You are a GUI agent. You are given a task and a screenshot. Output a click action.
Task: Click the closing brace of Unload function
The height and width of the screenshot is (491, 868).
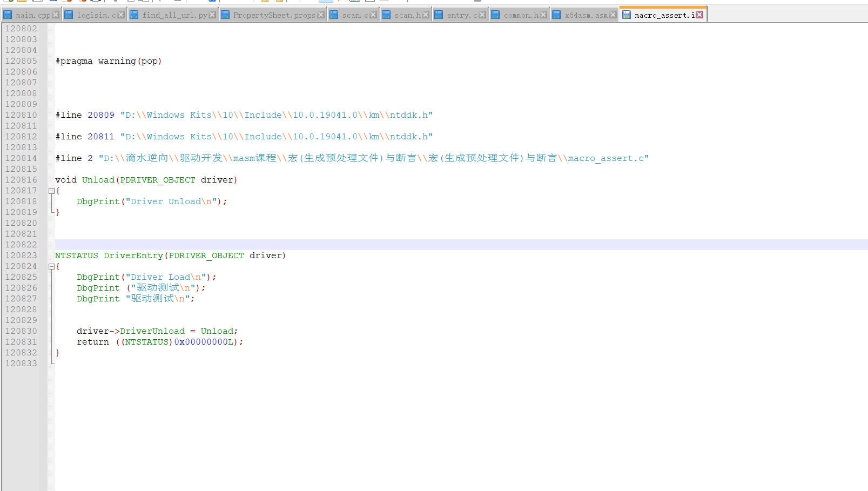(x=57, y=212)
